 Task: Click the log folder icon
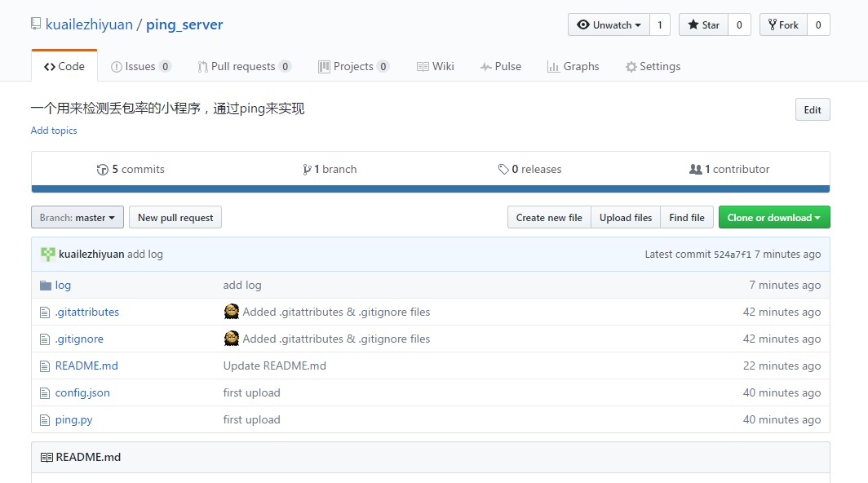pos(46,286)
